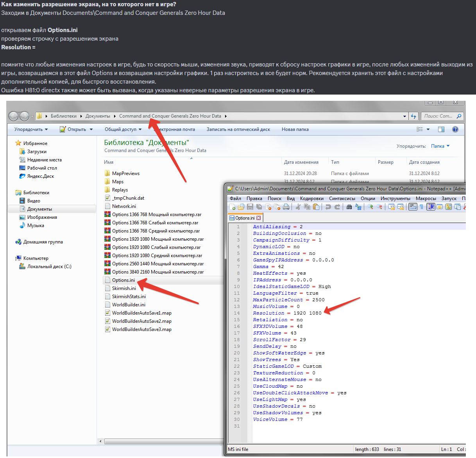Click Explorer Back navigation arrow
476x458 pixels.
(x=14, y=116)
